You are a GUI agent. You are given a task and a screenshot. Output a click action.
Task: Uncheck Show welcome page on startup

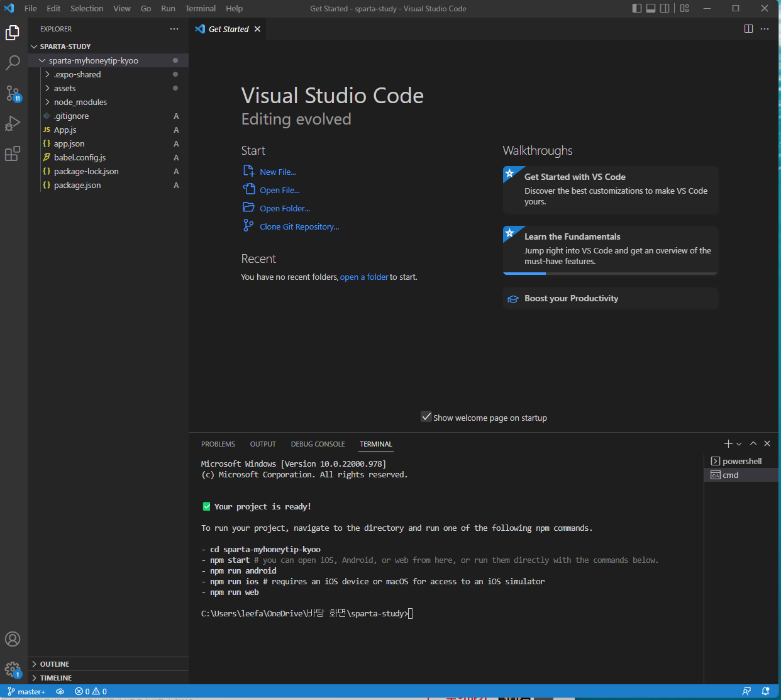coord(426,417)
